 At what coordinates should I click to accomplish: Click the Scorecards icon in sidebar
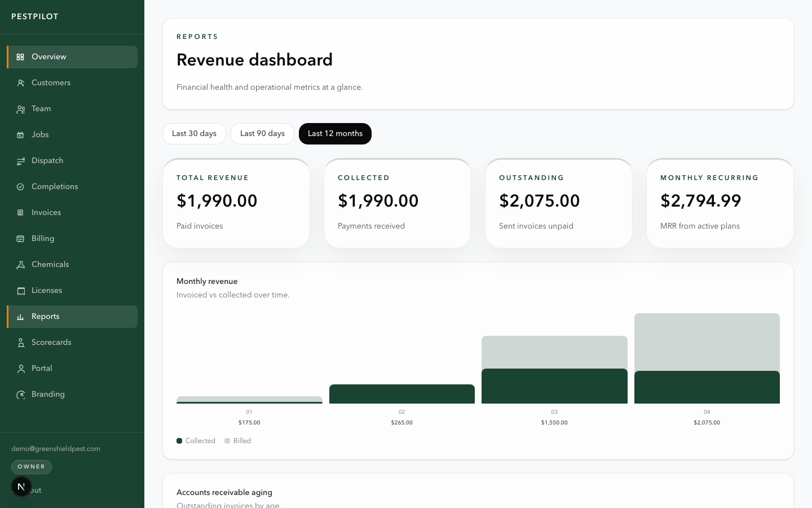coord(20,343)
